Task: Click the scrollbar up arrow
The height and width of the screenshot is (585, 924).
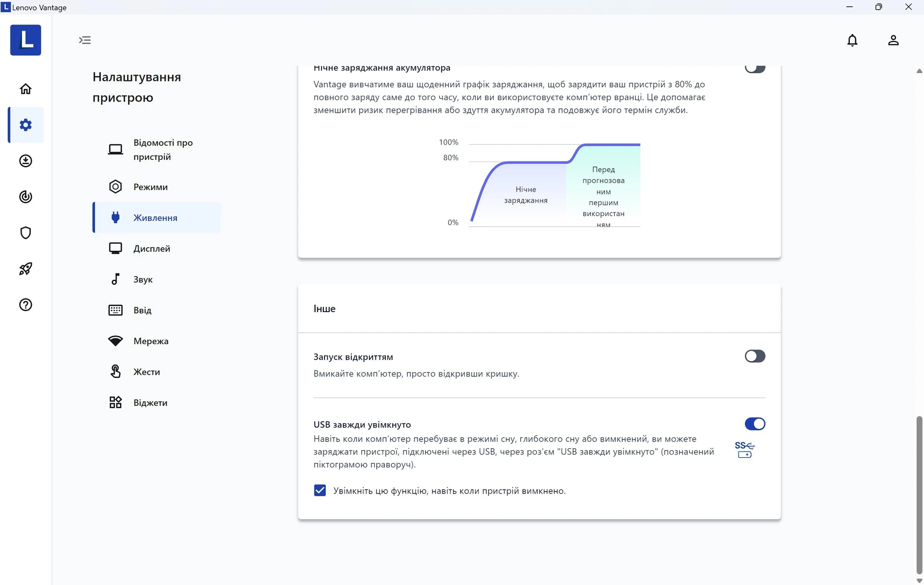Action: pyautogui.click(x=919, y=71)
